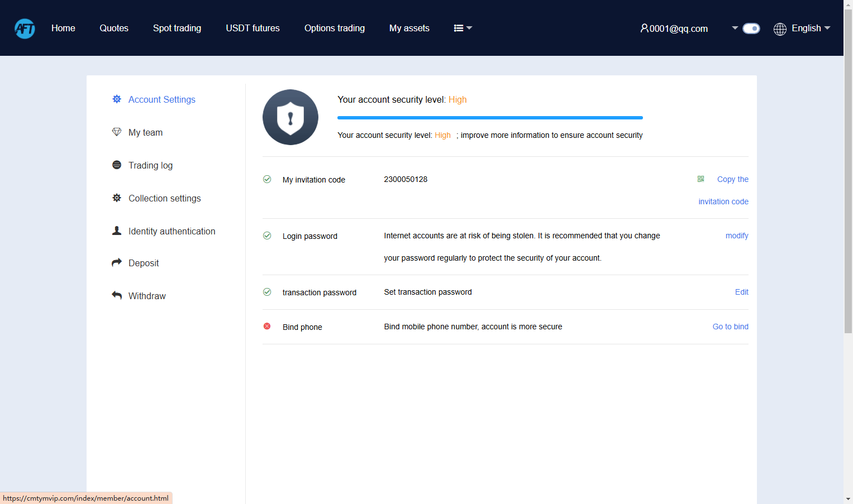Open My team section

tap(145, 132)
